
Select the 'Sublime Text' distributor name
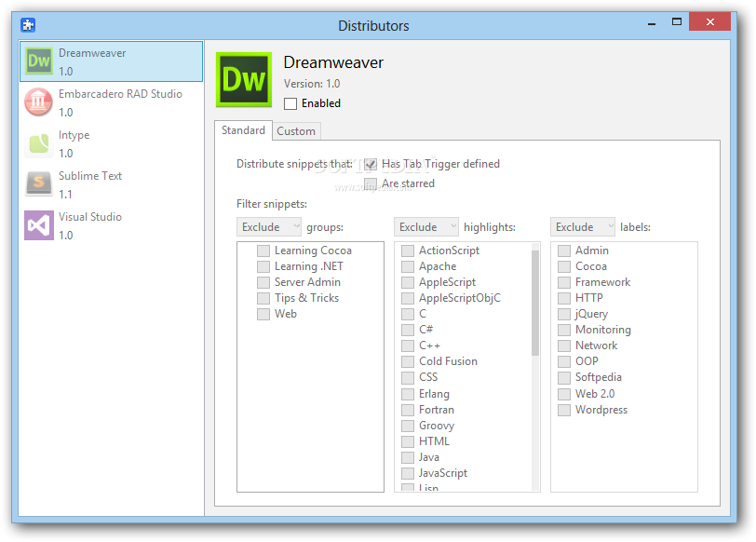tap(90, 176)
